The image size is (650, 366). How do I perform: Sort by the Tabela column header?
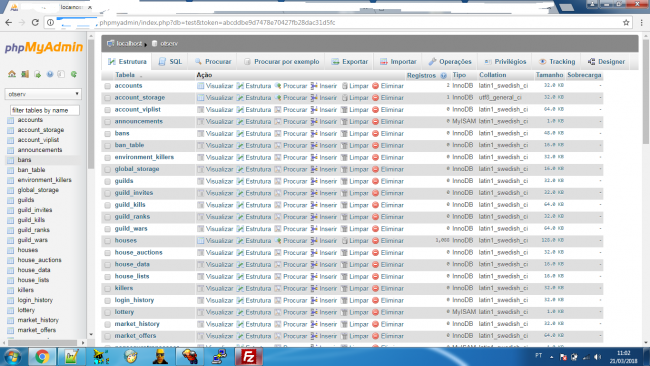point(125,75)
